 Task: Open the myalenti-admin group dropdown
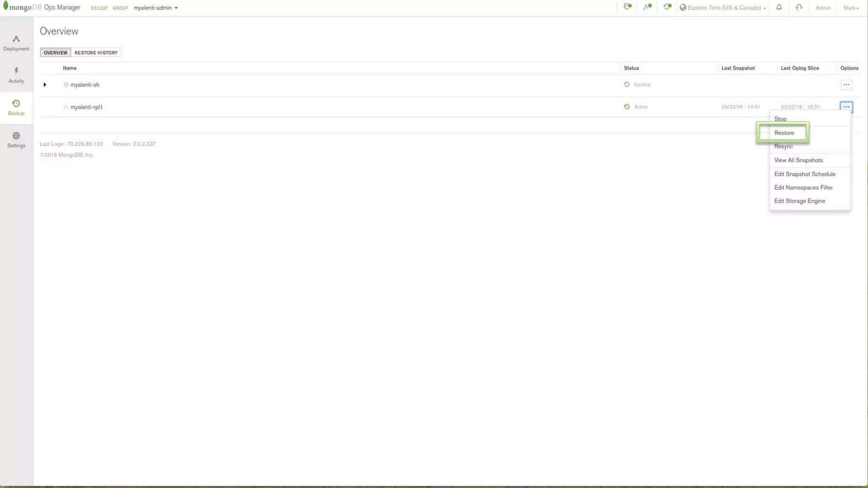(x=156, y=8)
